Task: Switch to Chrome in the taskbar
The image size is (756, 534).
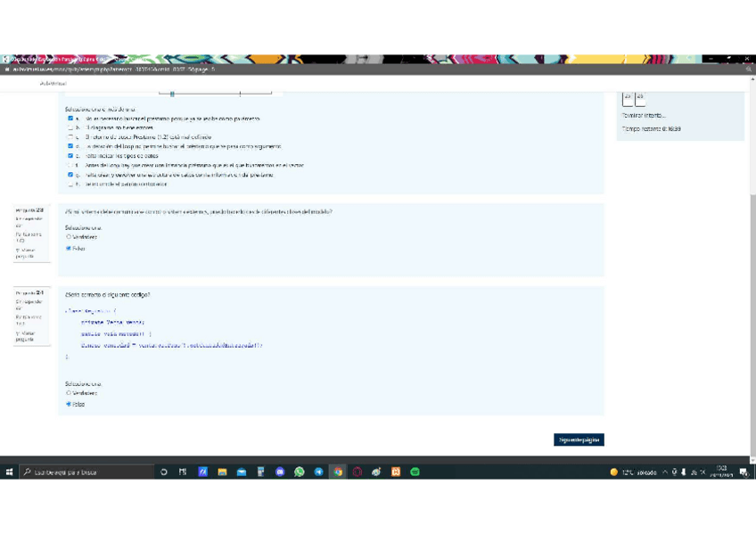Action: pos(338,472)
